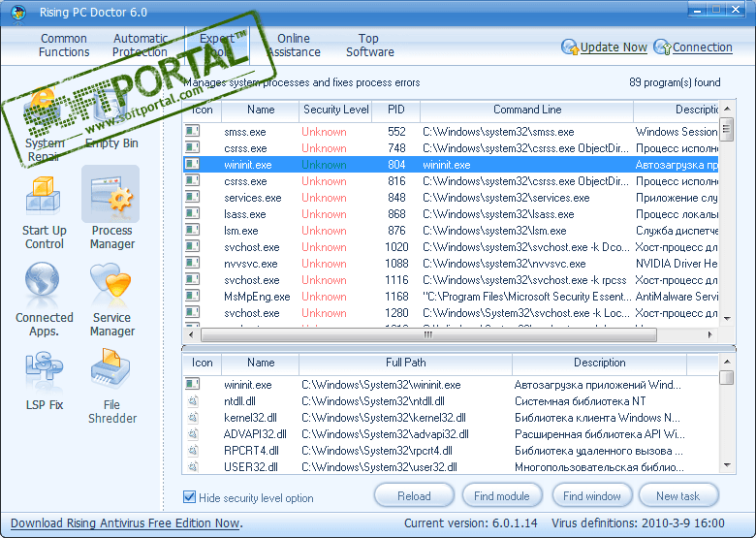This screenshot has height=538, width=756.
Task: Open the Top Software tab
Action: [x=370, y=45]
